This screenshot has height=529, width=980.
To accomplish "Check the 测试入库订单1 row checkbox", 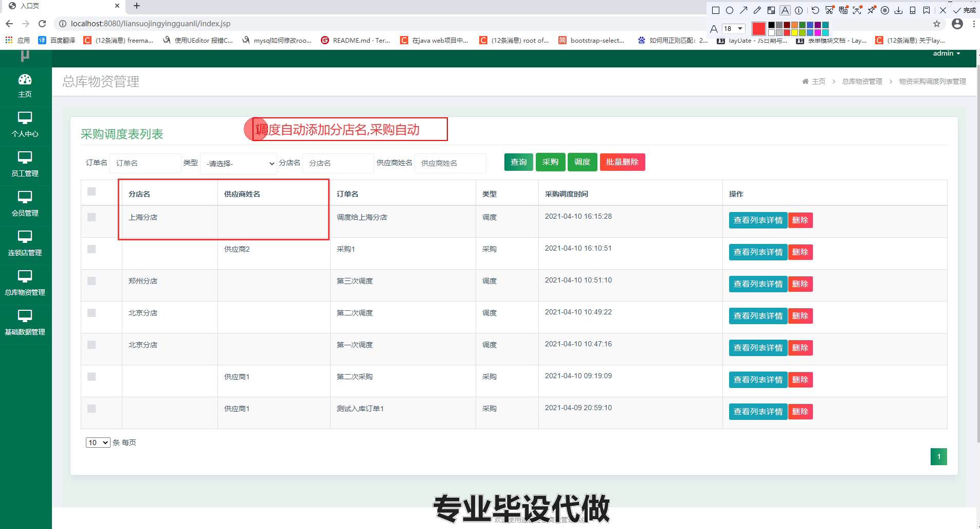I will [92, 409].
